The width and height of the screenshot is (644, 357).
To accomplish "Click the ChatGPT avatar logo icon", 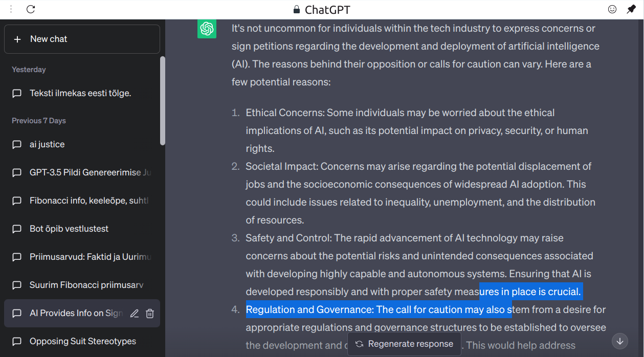I will pos(207,29).
